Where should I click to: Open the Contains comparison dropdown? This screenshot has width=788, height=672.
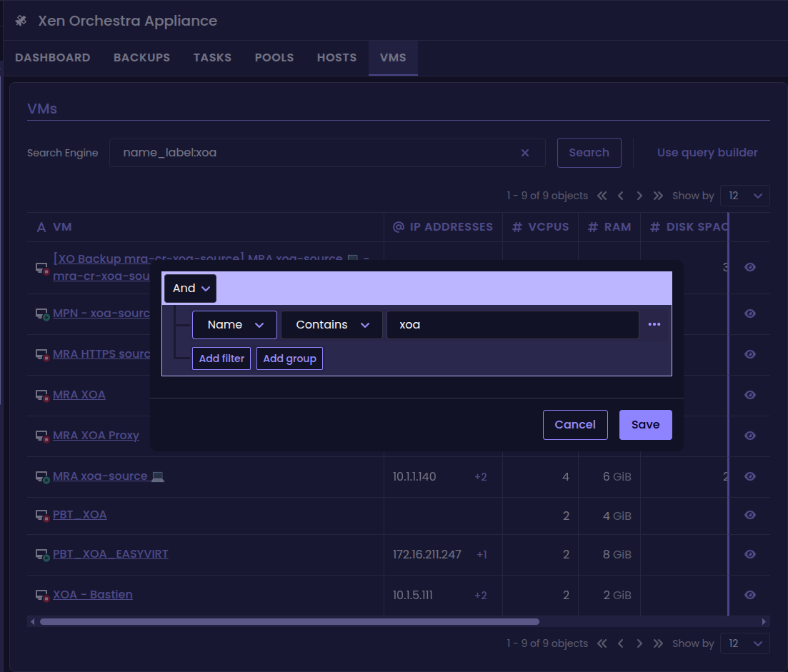[x=331, y=325]
